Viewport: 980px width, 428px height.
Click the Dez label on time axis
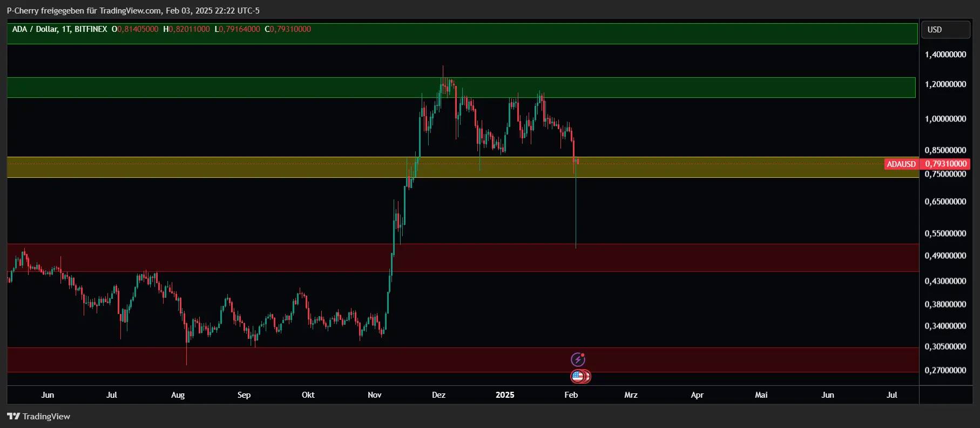click(439, 395)
